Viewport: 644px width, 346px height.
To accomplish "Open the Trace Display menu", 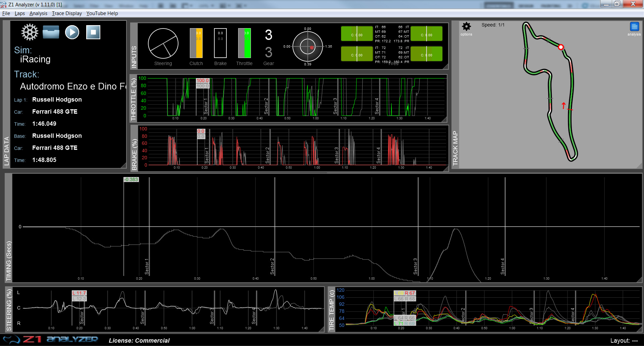I will [x=67, y=13].
